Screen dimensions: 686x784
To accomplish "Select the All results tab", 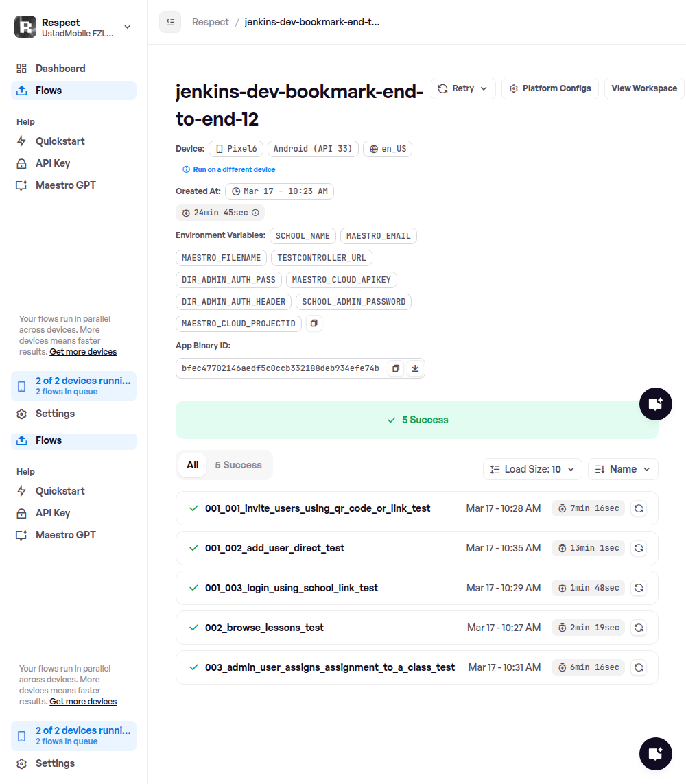I will 193,465.
